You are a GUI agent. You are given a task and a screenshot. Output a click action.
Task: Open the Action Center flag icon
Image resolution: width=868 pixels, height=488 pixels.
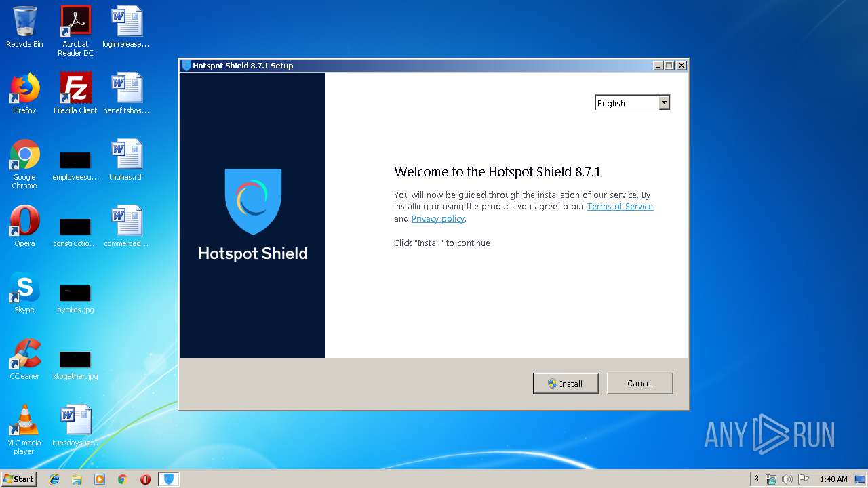(804, 479)
